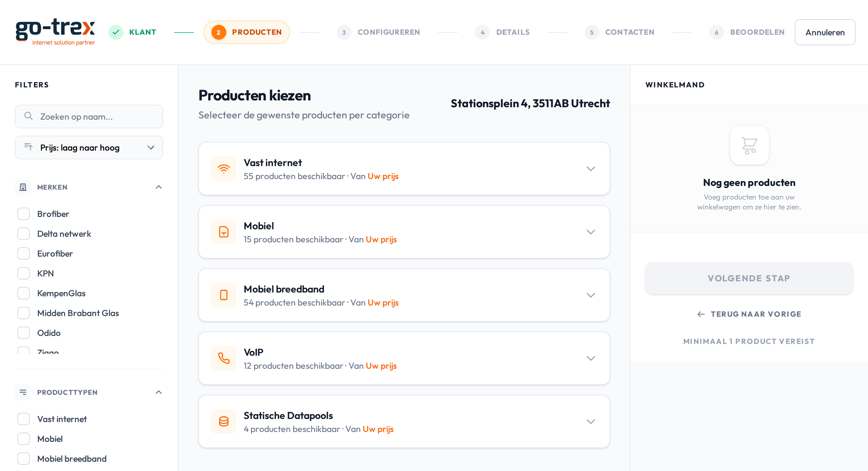Image resolution: width=868 pixels, height=471 pixels.
Task: Click the Mobiel SIM card icon
Action: (224, 232)
